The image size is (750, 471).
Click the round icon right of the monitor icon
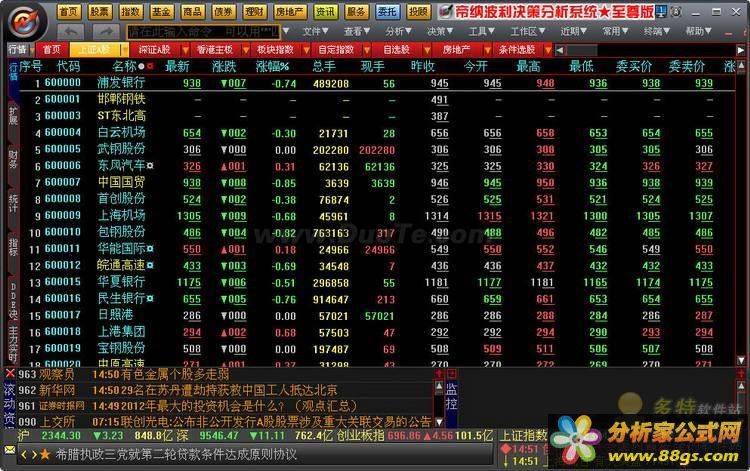click(676, 11)
